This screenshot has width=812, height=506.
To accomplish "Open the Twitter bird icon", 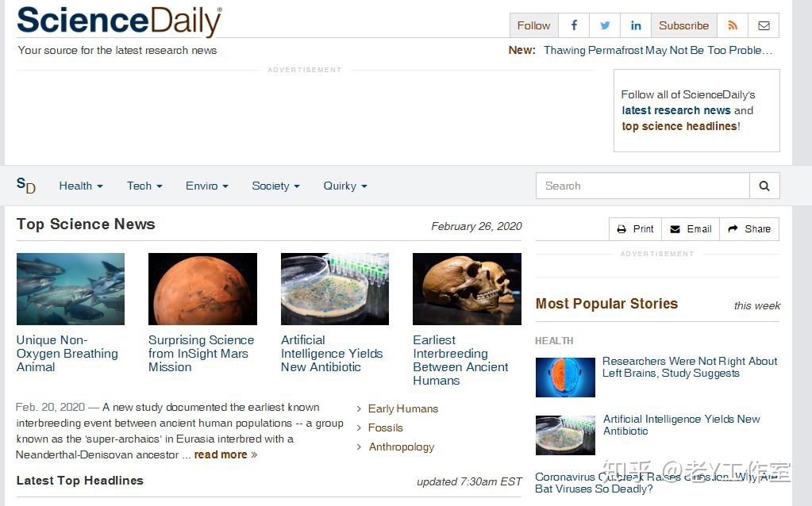I will [x=605, y=25].
